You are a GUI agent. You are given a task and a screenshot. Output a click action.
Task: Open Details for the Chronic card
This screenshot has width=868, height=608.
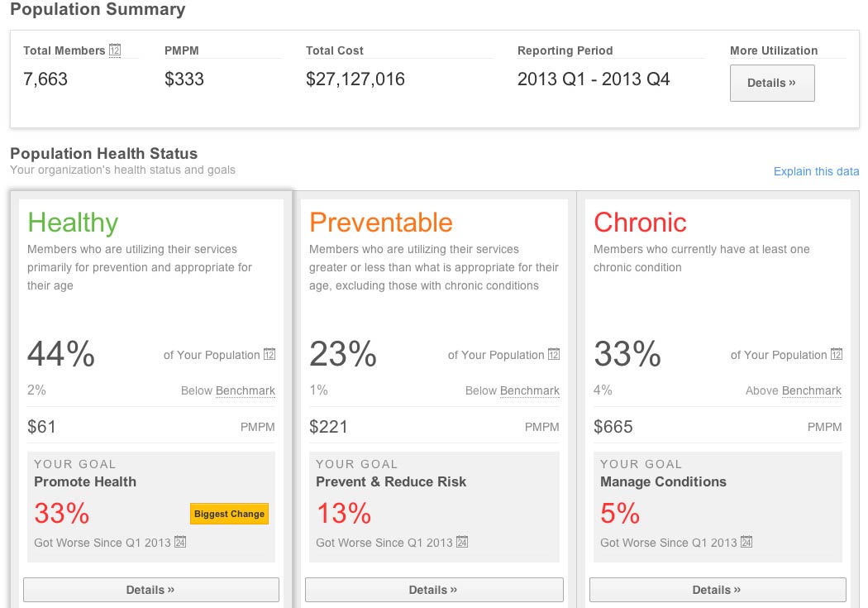point(717,590)
